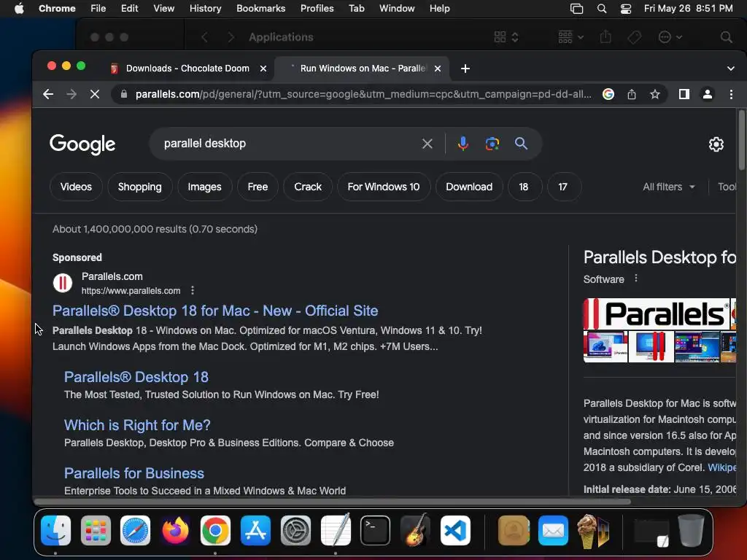Image resolution: width=747 pixels, height=560 pixels.
Task: Switch to Downloads - Chocolate Doom tab
Action: pyautogui.click(x=187, y=69)
